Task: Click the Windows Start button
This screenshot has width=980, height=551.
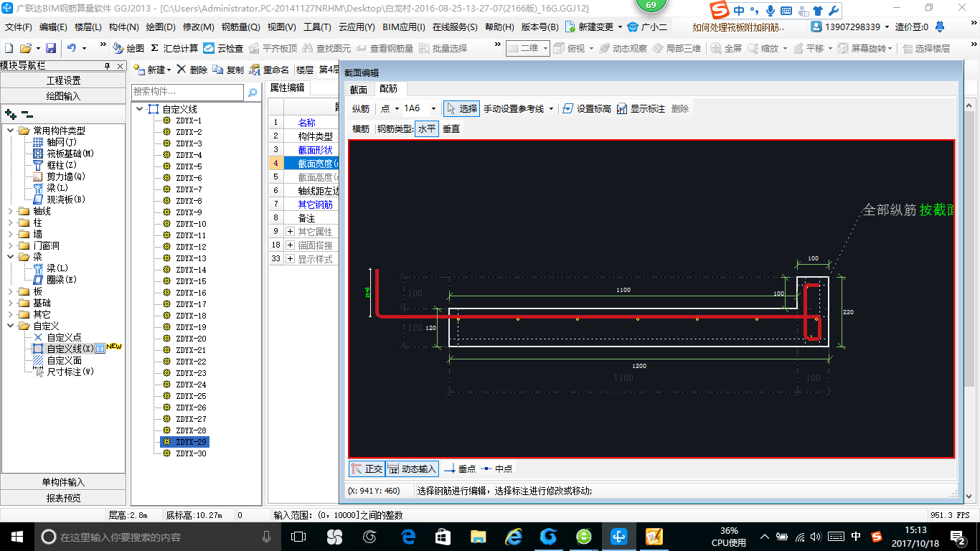Action: [x=17, y=536]
